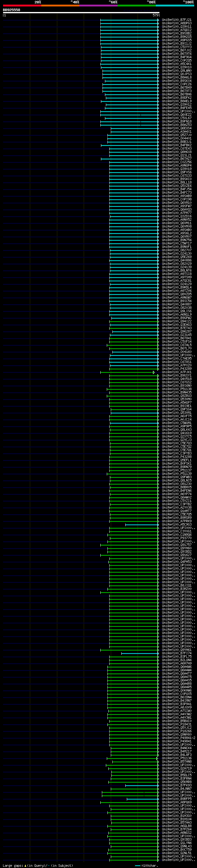Select label UniRef100_B6THZ7
Viewport: 197px width, 868px height.
(x=176, y=159)
